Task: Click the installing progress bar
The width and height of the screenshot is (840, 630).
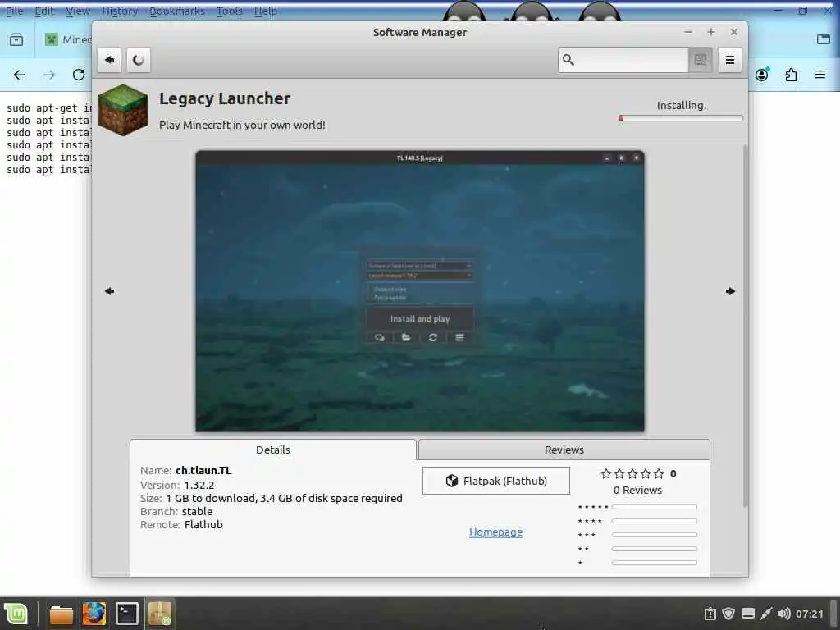Action: coord(681,118)
